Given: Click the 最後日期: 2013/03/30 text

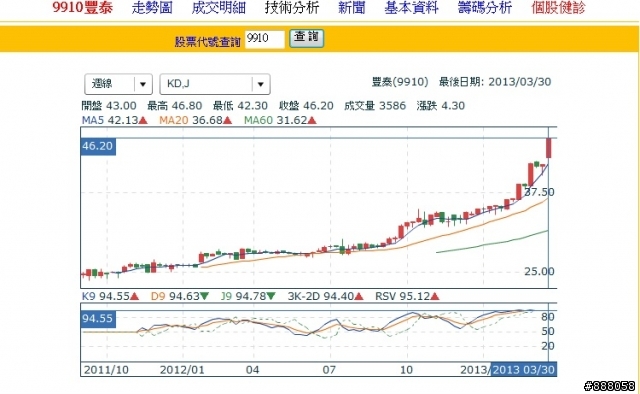Looking at the screenshot, I should 495,82.
